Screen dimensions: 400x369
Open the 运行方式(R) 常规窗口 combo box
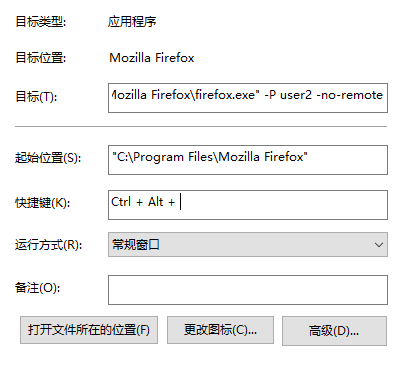248,244
